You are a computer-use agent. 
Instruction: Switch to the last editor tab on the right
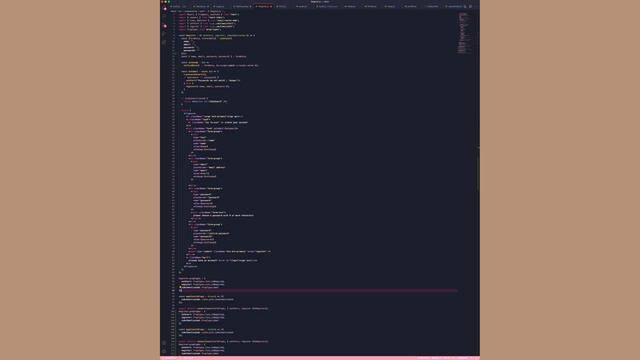click(x=453, y=7)
